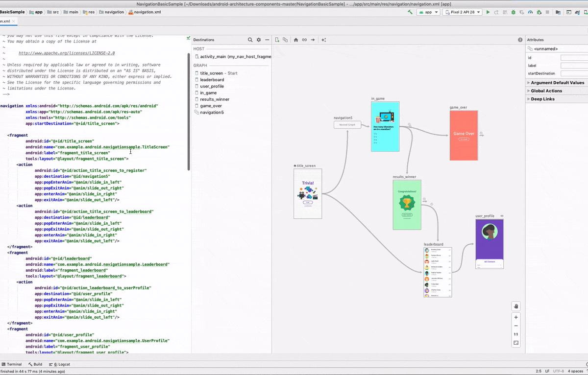
Task: Click the New Destination icon
Action: point(277,40)
